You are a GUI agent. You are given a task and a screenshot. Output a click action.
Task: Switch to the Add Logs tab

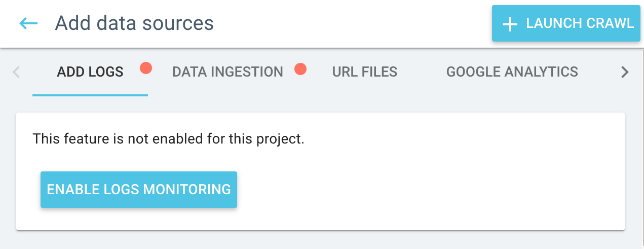pyautogui.click(x=90, y=72)
